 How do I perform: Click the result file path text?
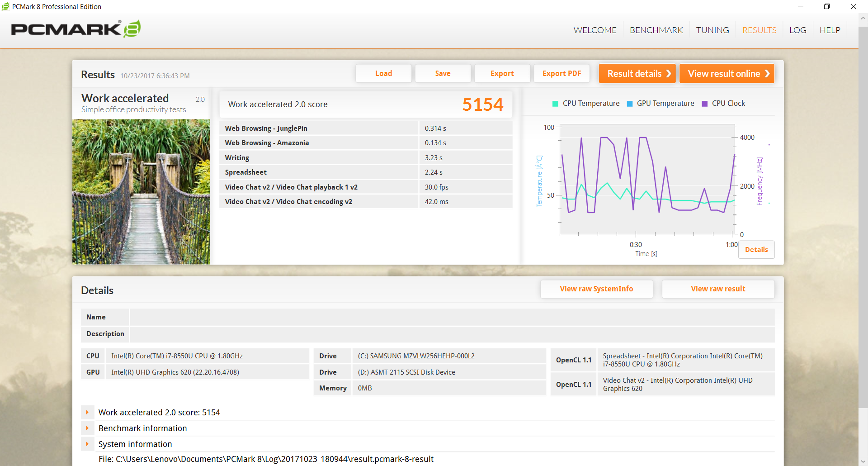coord(266,459)
